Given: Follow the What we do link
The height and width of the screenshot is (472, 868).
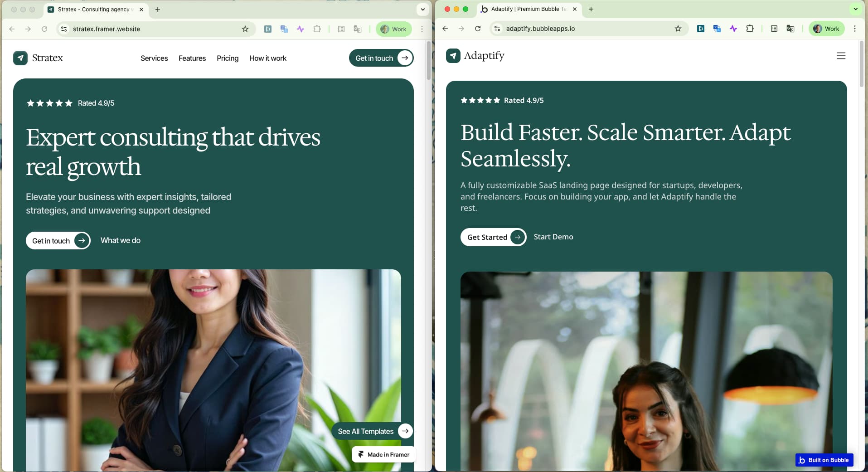Looking at the screenshot, I should (x=121, y=240).
